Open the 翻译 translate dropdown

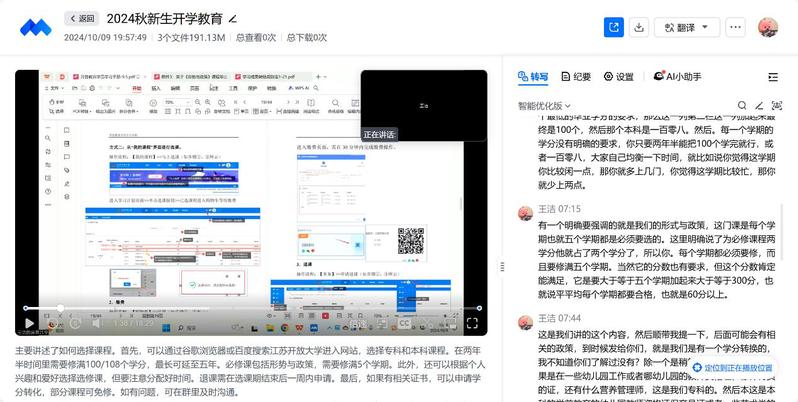pos(687,27)
